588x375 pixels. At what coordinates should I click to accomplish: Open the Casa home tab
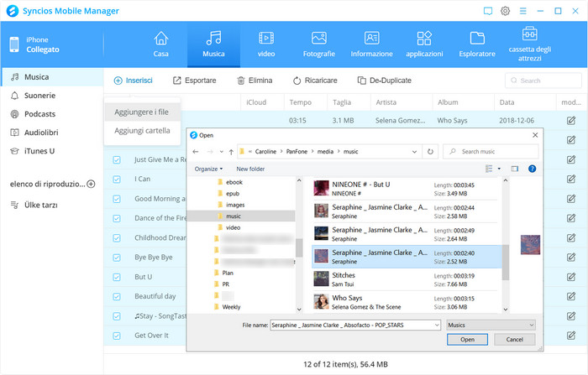click(x=161, y=44)
